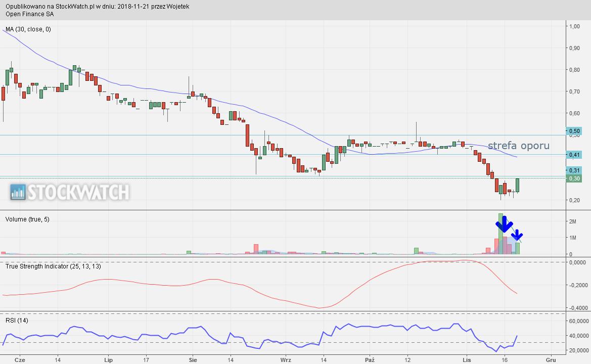Viewport: 591px width, 364px height.
Task: Click the 'Paź' month label on time axis
Action: tap(370, 360)
